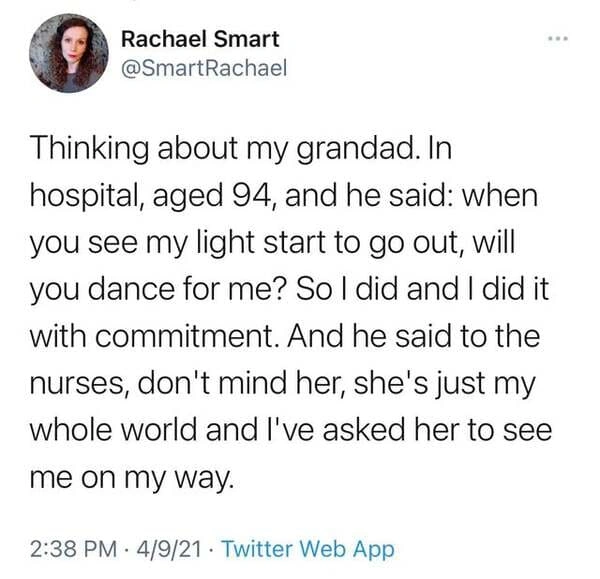Click the word "Smart" in the display name
This screenshot has width=600, height=579.
(x=245, y=40)
